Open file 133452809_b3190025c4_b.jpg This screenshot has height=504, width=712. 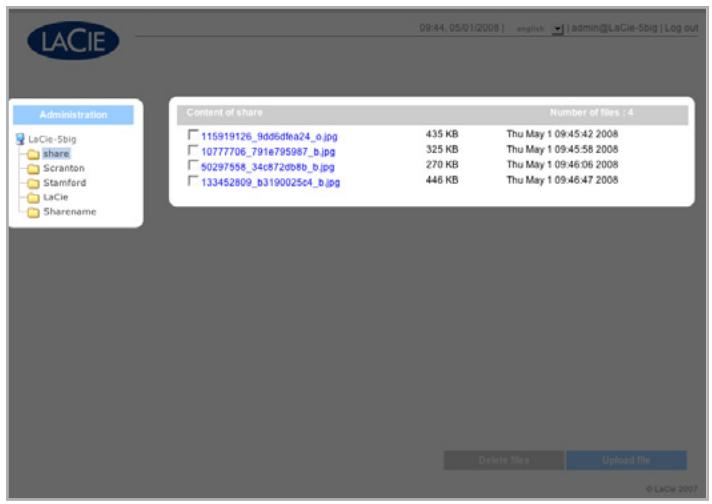click(x=271, y=182)
